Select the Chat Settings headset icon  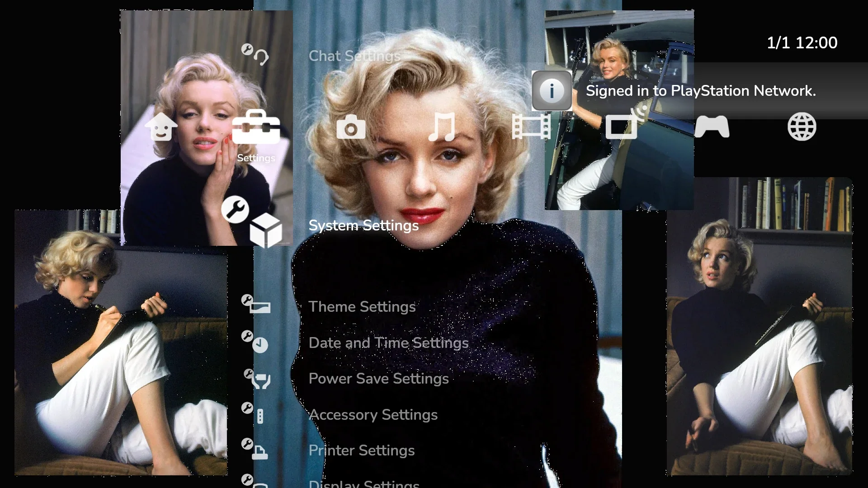[x=255, y=55]
